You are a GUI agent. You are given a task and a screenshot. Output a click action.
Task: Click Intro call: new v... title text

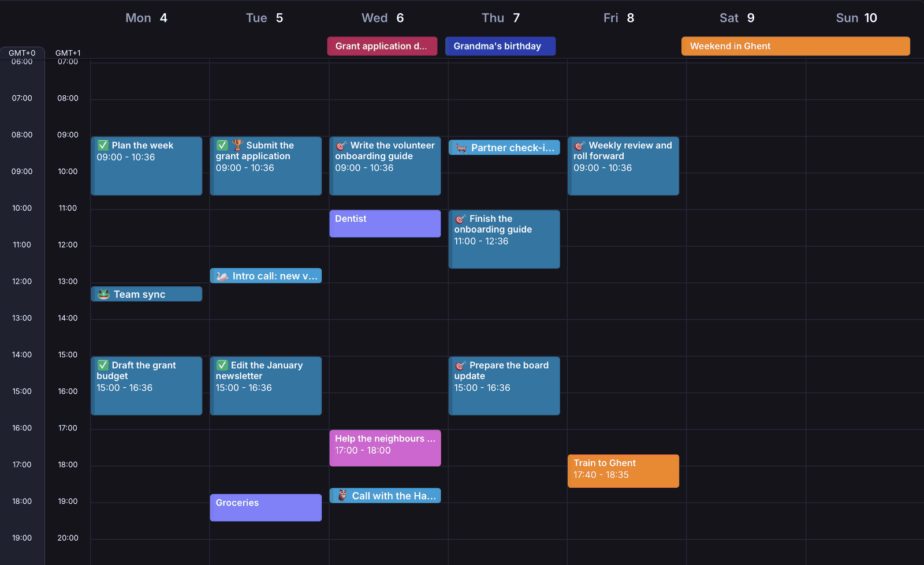click(x=275, y=276)
